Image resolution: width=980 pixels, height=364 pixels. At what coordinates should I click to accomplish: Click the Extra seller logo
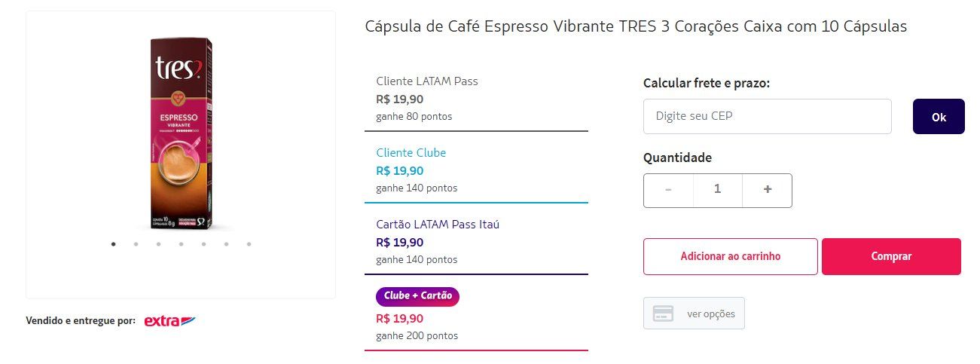(x=169, y=321)
